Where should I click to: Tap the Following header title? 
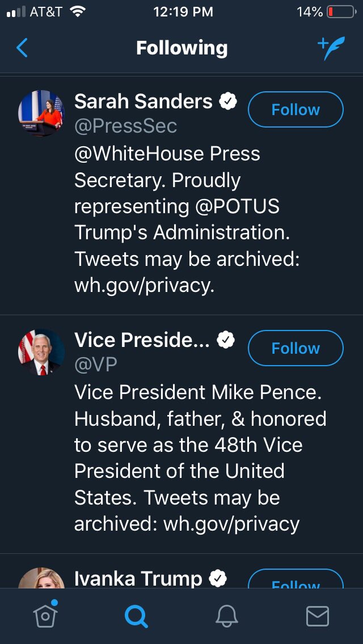click(181, 48)
